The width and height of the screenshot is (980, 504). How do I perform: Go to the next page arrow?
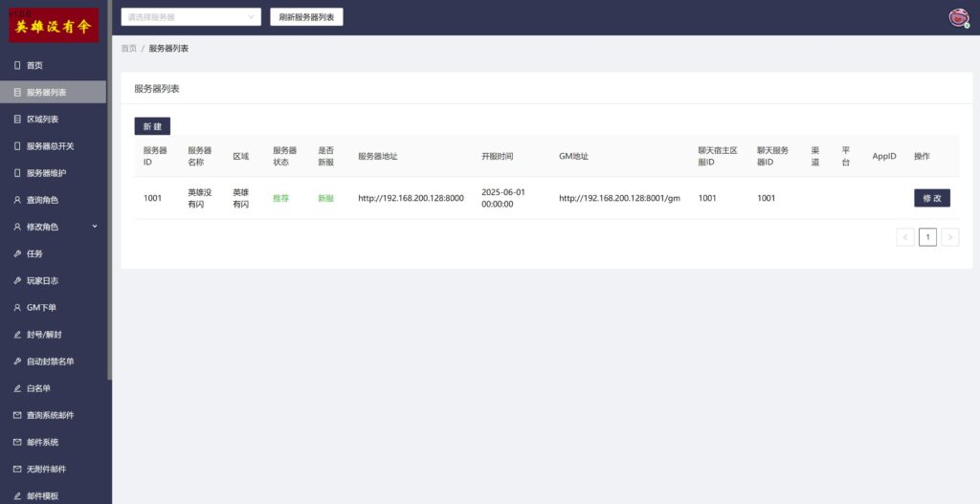coord(949,237)
